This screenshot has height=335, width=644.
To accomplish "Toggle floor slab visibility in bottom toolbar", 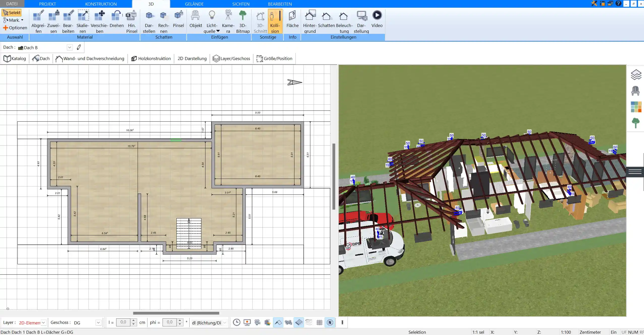I will pos(299,322).
